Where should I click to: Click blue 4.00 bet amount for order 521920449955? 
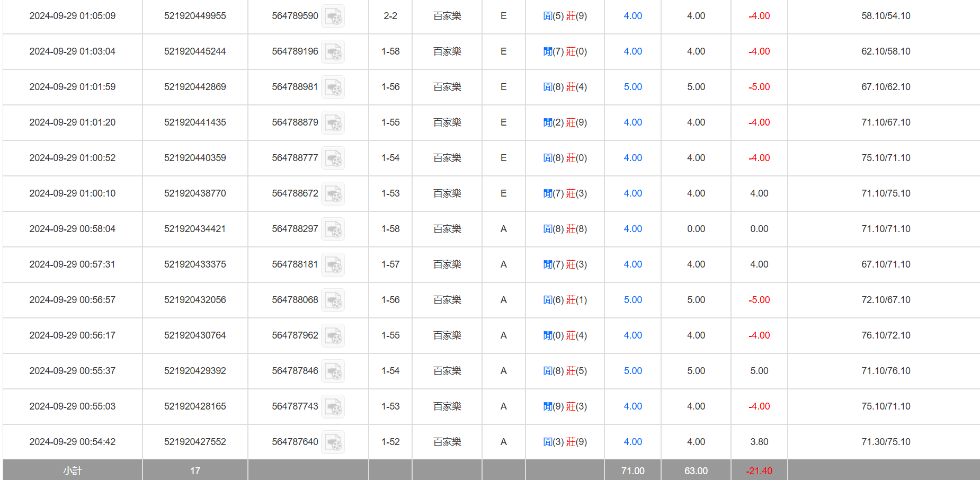coord(632,16)
